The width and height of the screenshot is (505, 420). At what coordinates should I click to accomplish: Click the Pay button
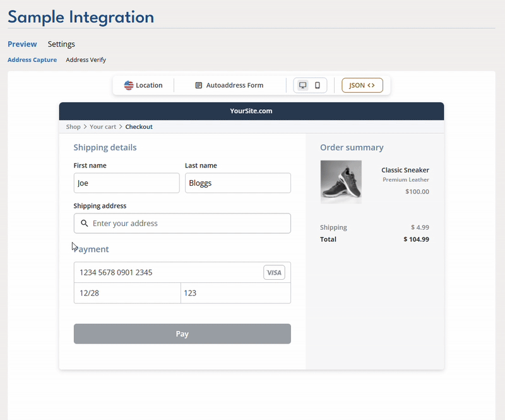182,333
